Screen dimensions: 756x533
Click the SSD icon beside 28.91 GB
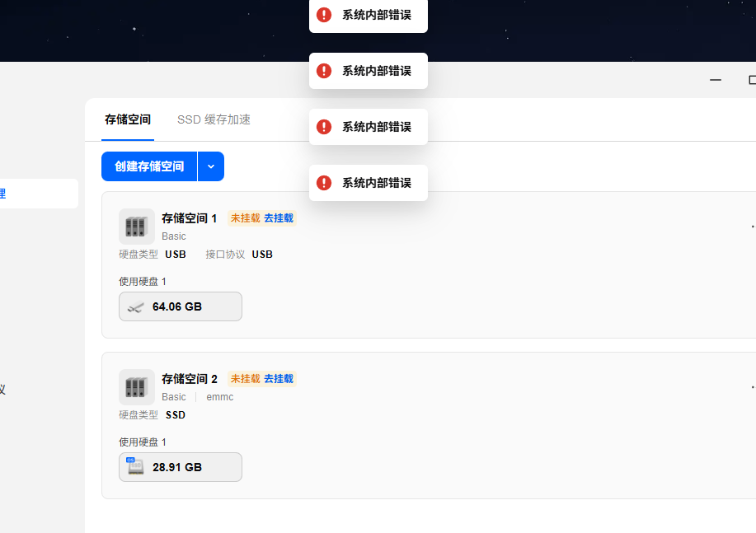(135, 466)
